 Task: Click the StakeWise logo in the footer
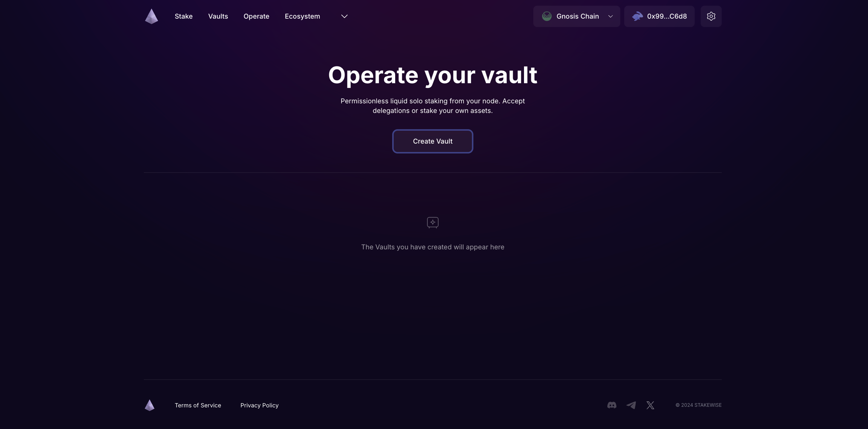coord(150,405)
